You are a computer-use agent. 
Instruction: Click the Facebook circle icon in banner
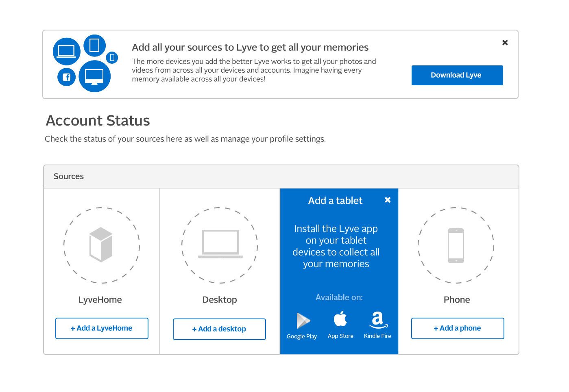tap(66, 77)
